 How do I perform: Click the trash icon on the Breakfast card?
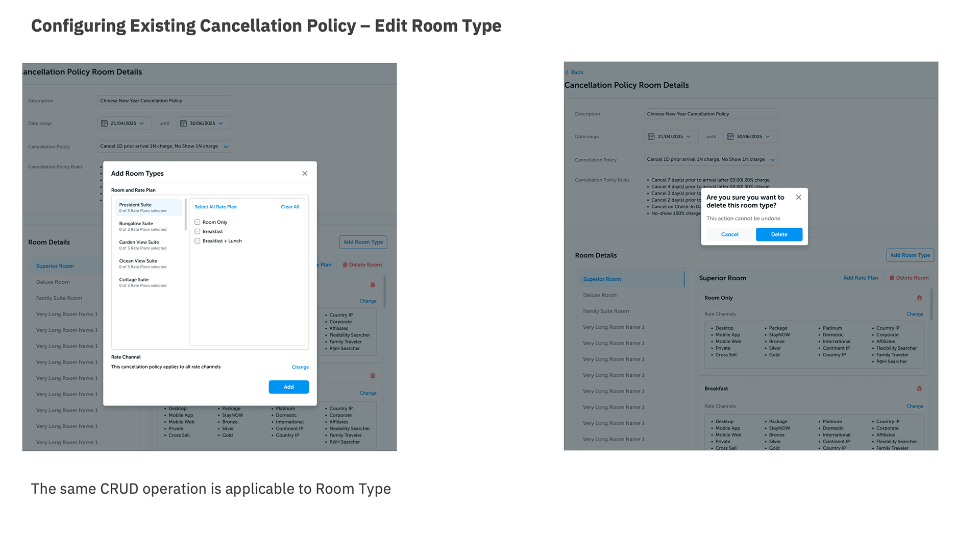[x=919, y=389]
